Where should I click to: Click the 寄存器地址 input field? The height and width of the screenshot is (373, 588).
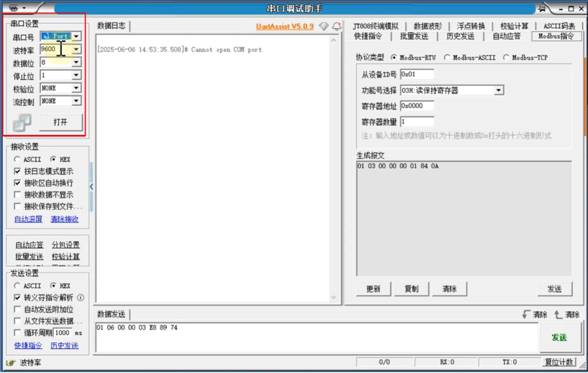(x=416, y=106)
